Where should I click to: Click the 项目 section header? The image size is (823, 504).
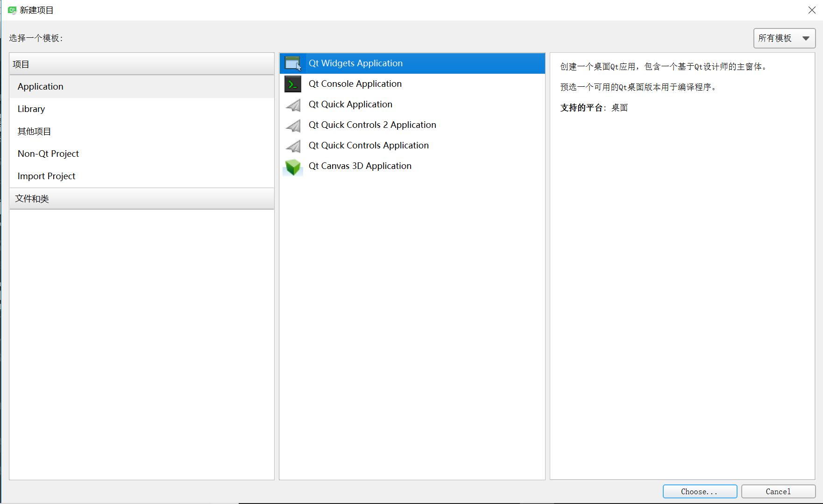tap(142, 64)
